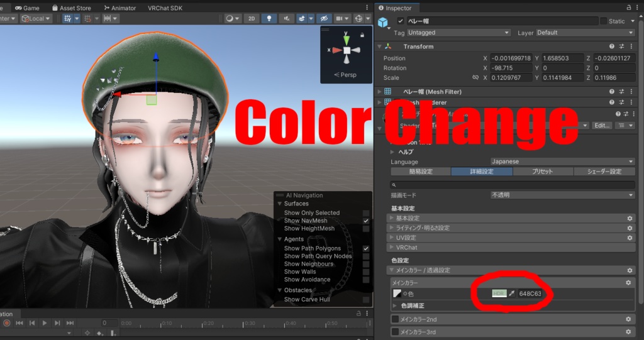Click the Position X field

click(511, 58)
